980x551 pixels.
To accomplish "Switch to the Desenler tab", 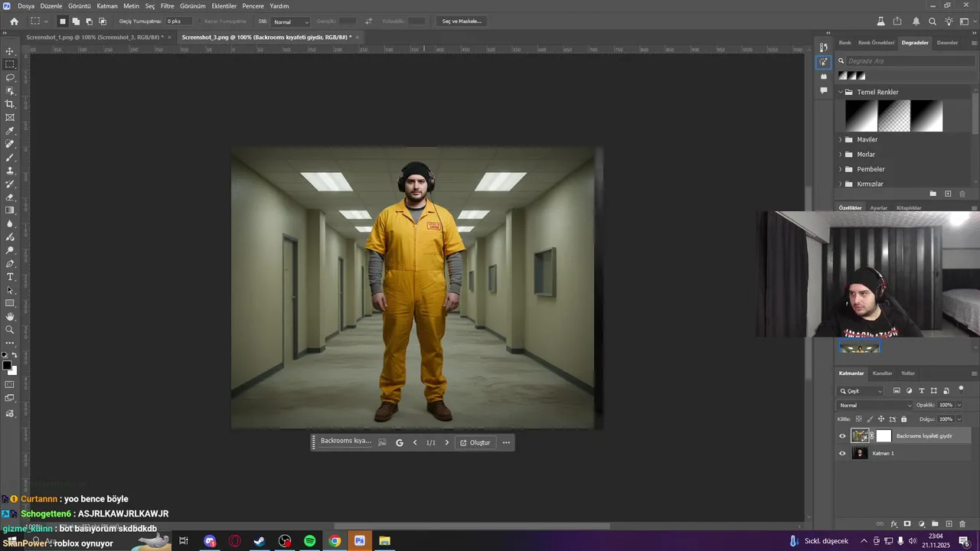I will pos(947,43).
